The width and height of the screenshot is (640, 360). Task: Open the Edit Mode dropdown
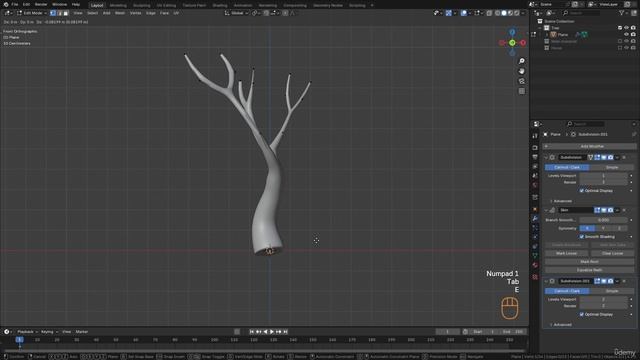click(31, 13)
